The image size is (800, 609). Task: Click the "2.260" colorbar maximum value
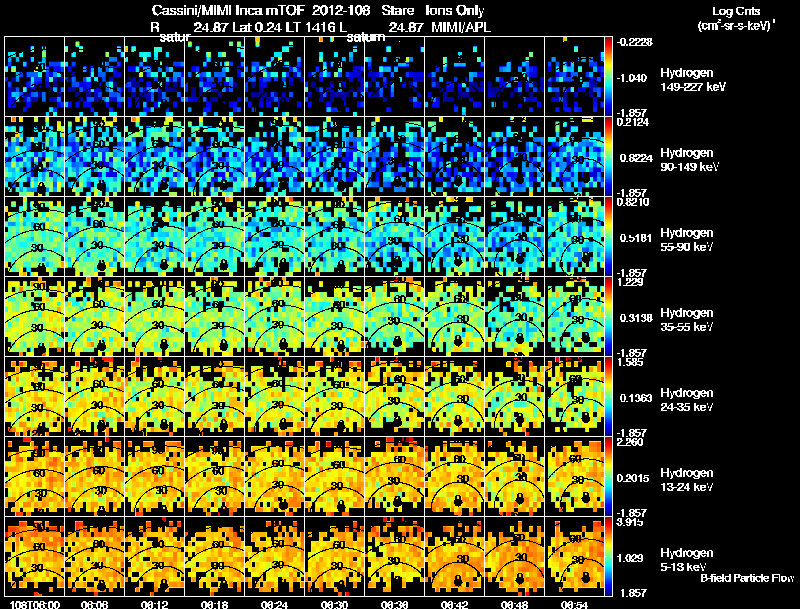630,442
